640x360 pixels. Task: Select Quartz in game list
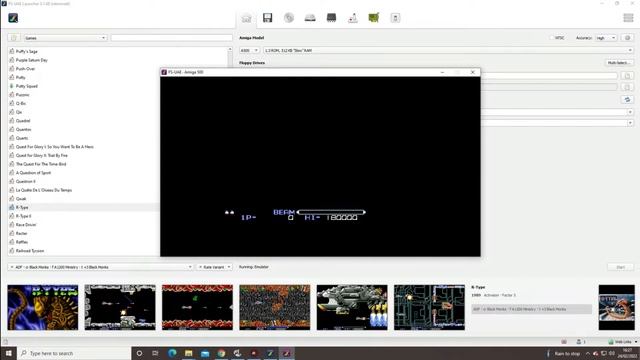coord(22,138)
